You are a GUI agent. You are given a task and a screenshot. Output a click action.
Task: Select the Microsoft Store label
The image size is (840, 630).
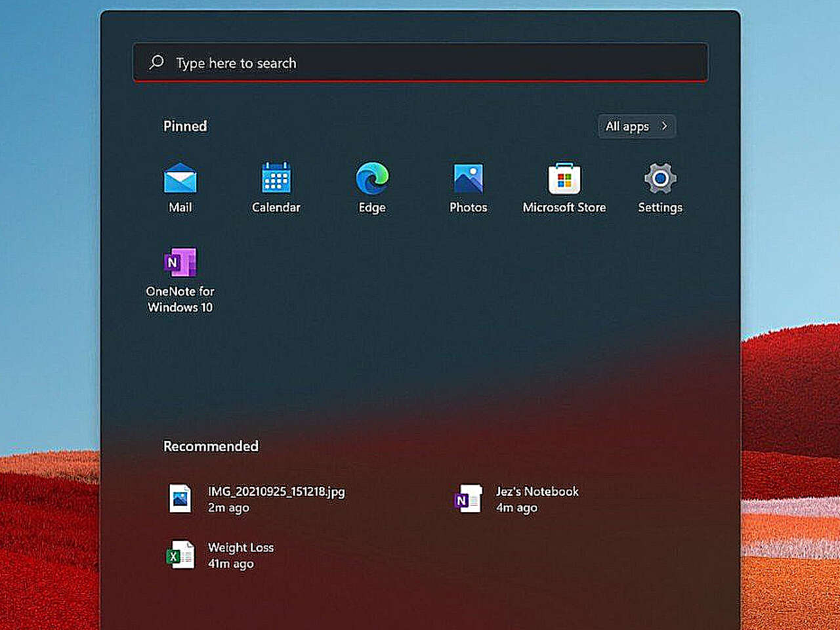(x=564, y=207)
